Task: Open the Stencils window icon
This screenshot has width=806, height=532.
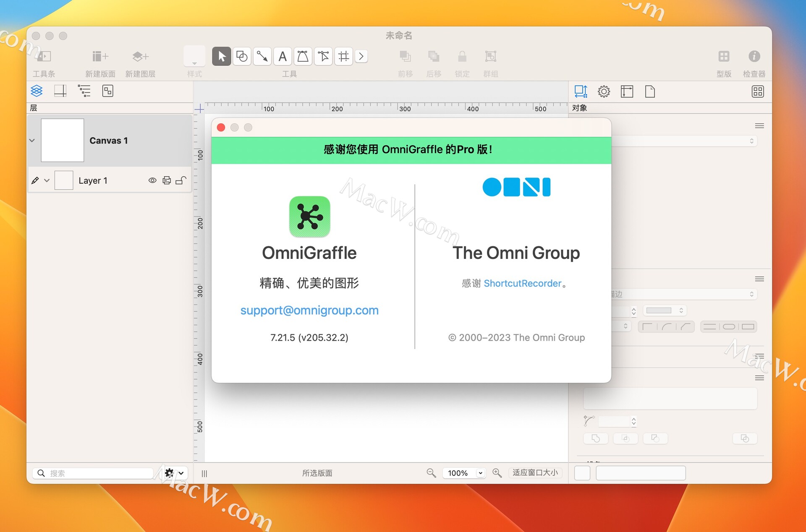Action: pos(724,56)
